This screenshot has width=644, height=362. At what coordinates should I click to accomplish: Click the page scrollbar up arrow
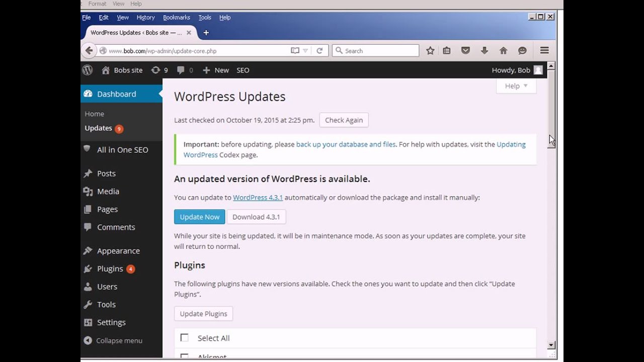pos(551,66)
